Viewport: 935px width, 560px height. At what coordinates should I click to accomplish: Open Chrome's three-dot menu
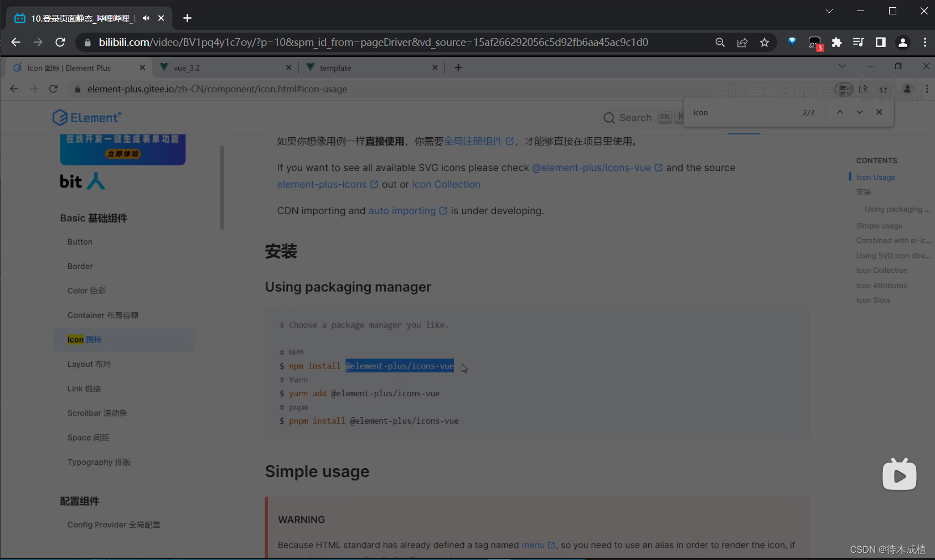tap(924, 42)
